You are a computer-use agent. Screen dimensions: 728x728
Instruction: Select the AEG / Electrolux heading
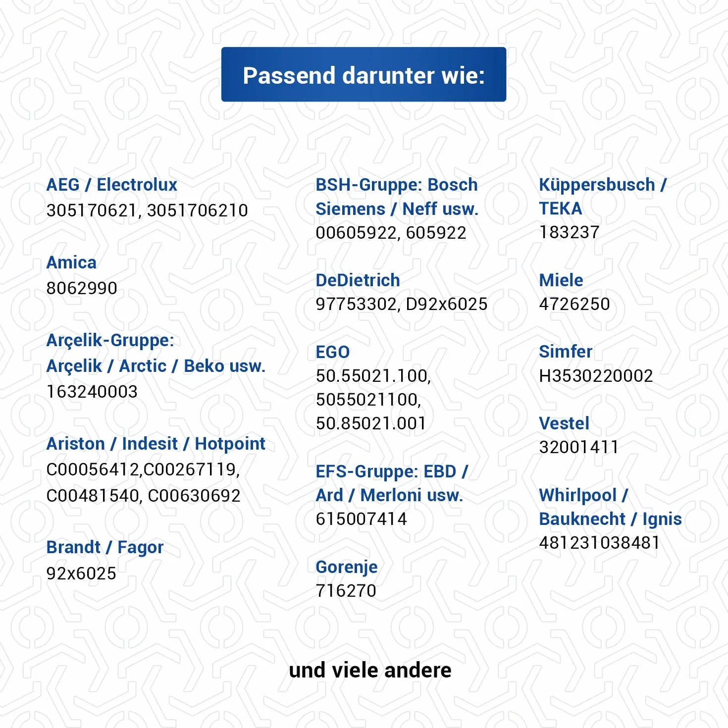(x=111, y=185)
